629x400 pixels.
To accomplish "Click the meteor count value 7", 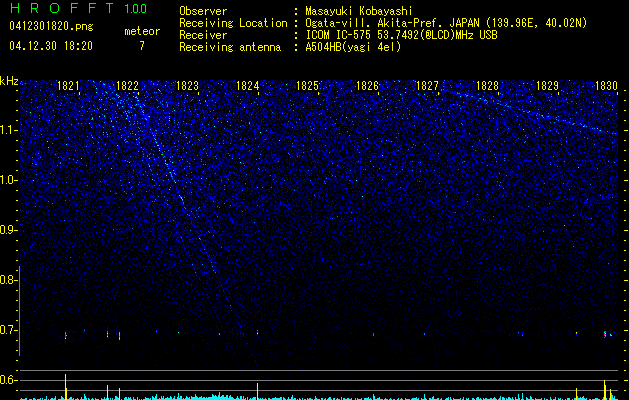I will click(x=142, y=46).
